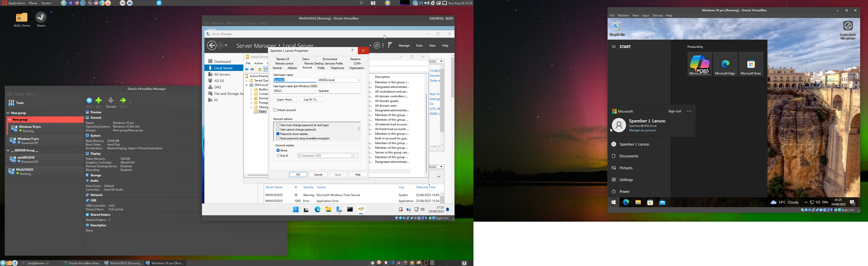868x266 pixels.
Task: Uncheck Password never expires option
Action: pos(278,134)
